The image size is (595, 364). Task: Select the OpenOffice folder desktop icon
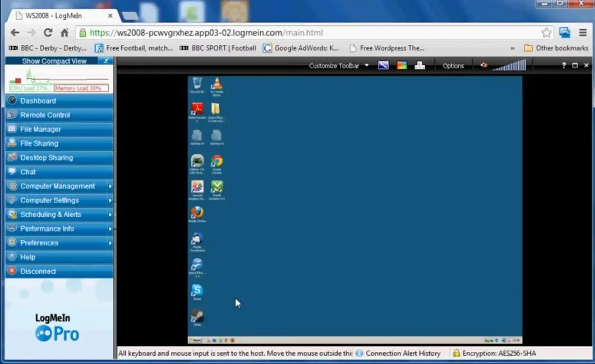coord(217,112)
